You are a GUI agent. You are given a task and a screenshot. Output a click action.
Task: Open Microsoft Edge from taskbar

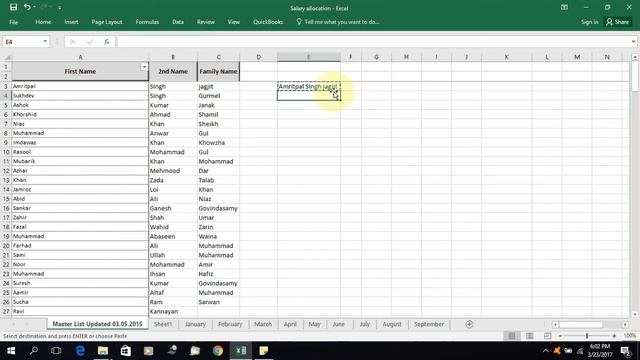tap(80, 351)
